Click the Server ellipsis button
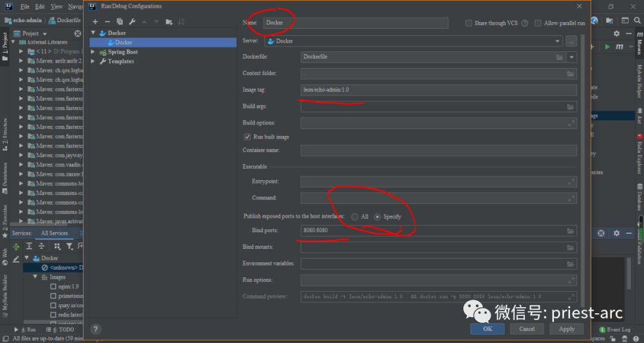644x343 pixels. (x=571, y=41)
